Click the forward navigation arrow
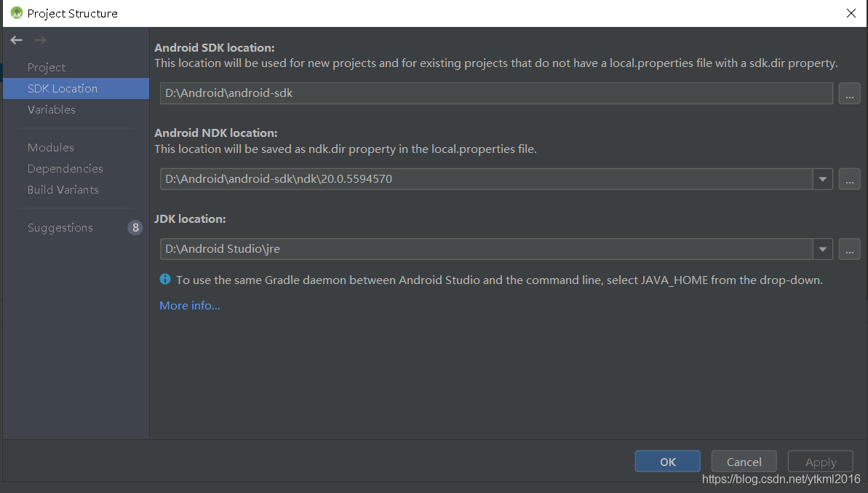 coord(40,40)
